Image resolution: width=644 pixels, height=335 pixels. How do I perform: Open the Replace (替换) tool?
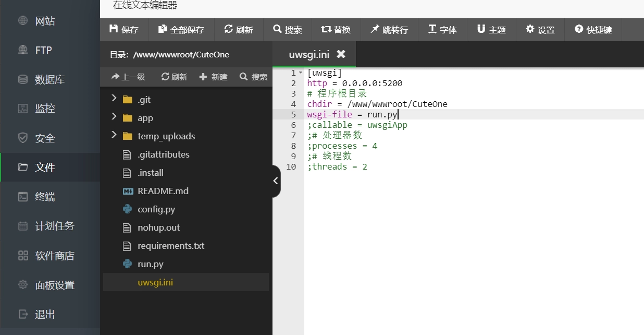[336, 30]
